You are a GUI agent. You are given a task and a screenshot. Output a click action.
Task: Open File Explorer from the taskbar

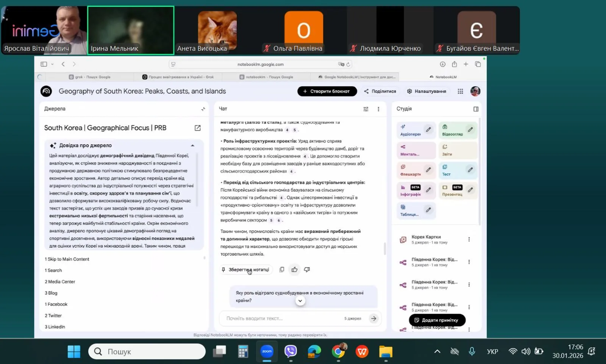coord(386,352)
